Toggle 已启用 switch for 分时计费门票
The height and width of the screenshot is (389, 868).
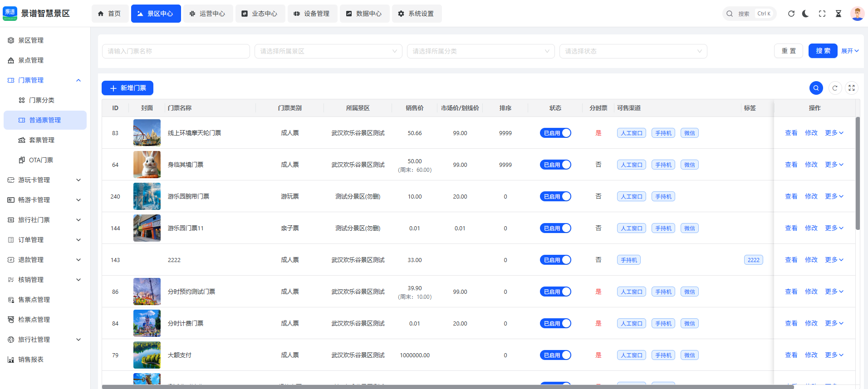(x=555, y=323)
